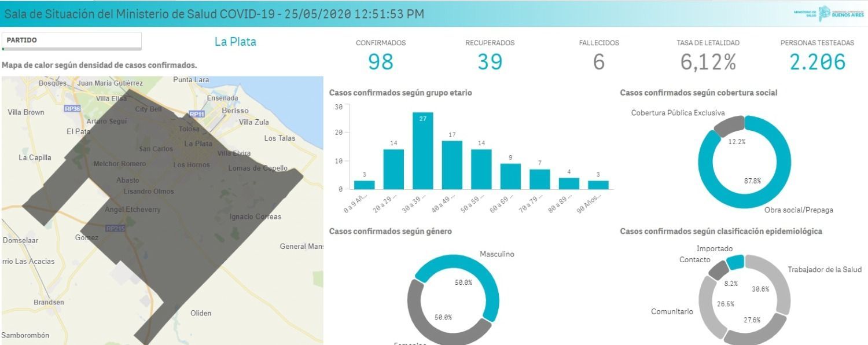
Task: Click the RP11 route marker on map
Action: pyautogui.click(x=197, y=114)
